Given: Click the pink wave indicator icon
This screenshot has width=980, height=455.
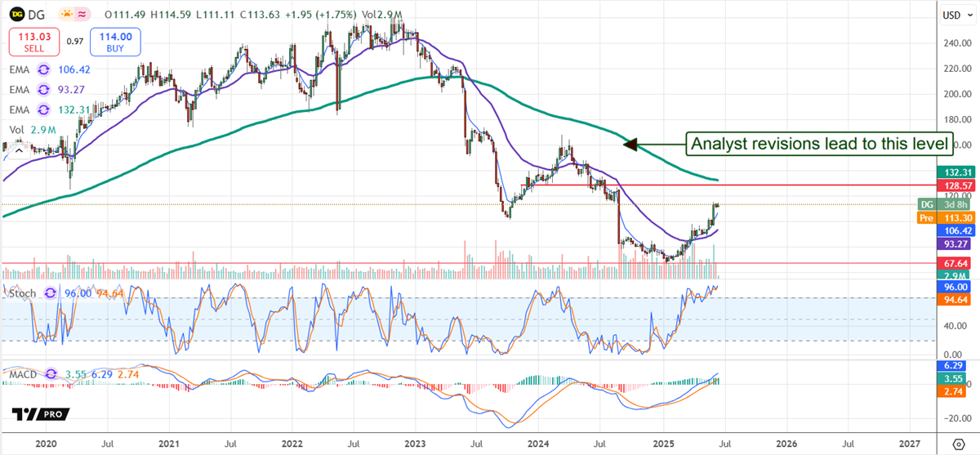Looking at the screenshot, I should [82, 16].
